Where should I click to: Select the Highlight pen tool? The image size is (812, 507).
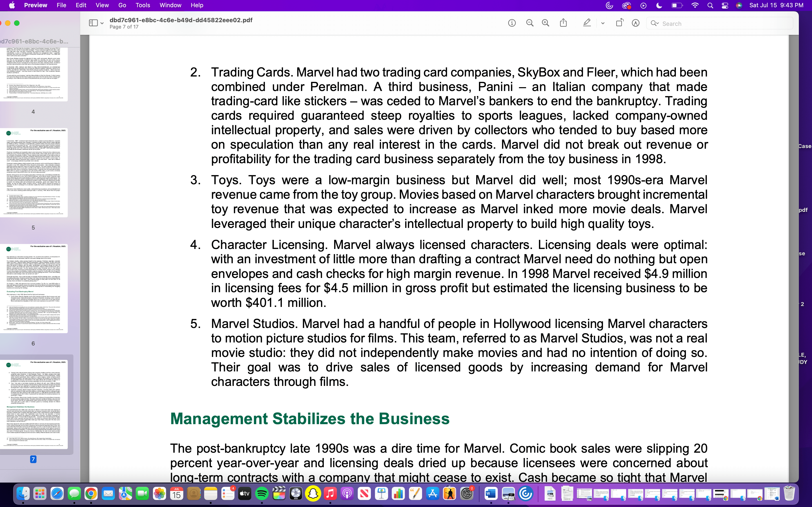(x=587, y=23)
